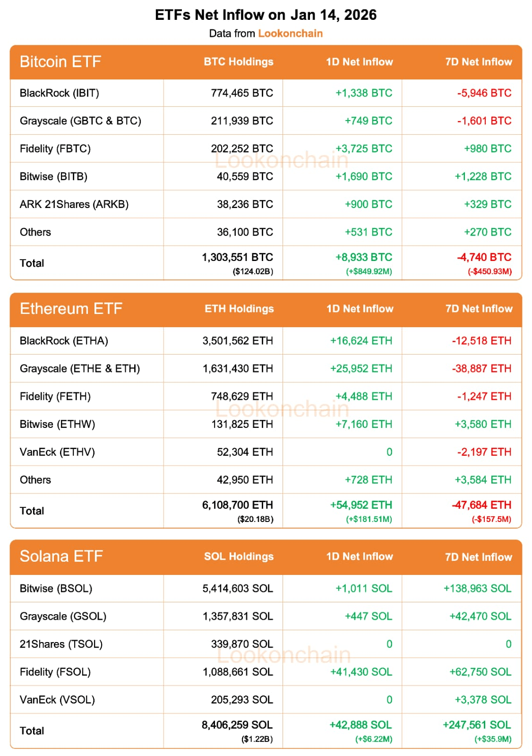Click the Solana ETF section title
The width and height of the screenshot is (532, 756).
coord(61,556)
